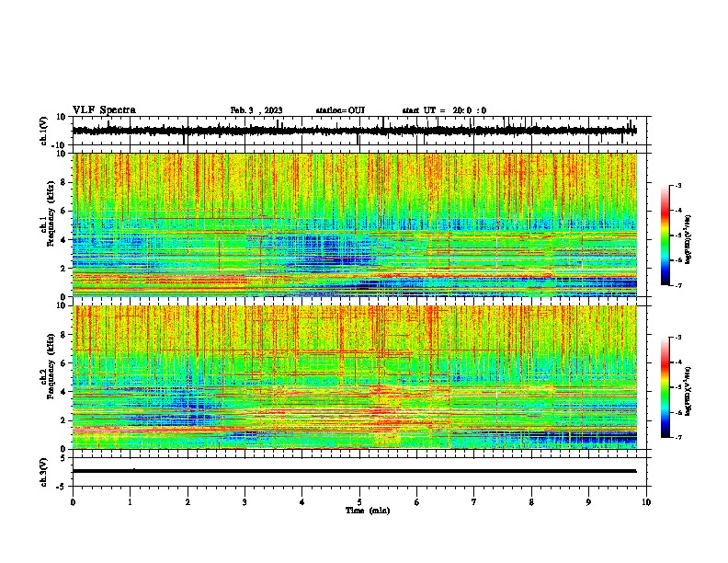The width and height of the screenshot is (728, 563).
Task: Click the 8 minute tick label
Action: [531, 502]
